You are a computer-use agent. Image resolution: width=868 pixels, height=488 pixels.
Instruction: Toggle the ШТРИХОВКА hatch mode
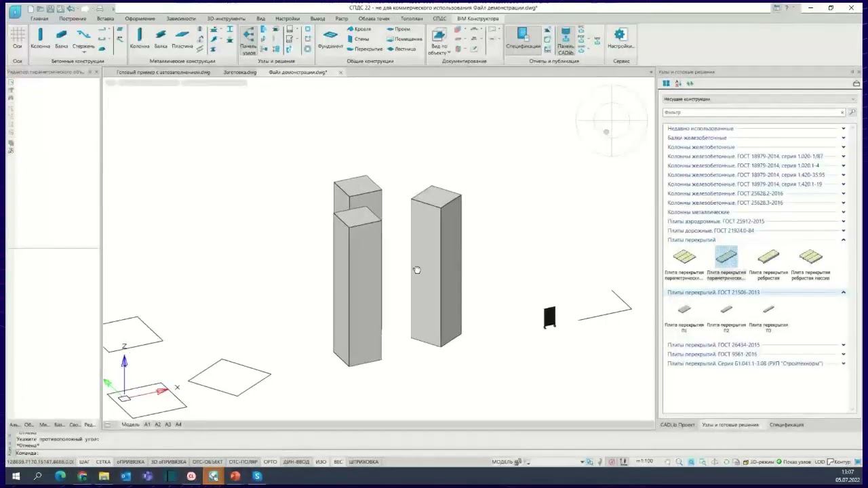pos(363,462)
